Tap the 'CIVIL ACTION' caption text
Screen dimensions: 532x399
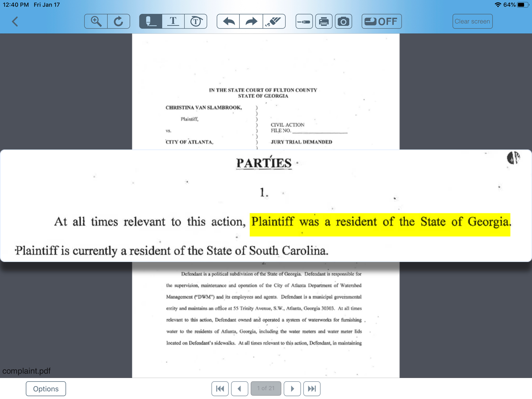pyautogui.click(x=288, y=125)
